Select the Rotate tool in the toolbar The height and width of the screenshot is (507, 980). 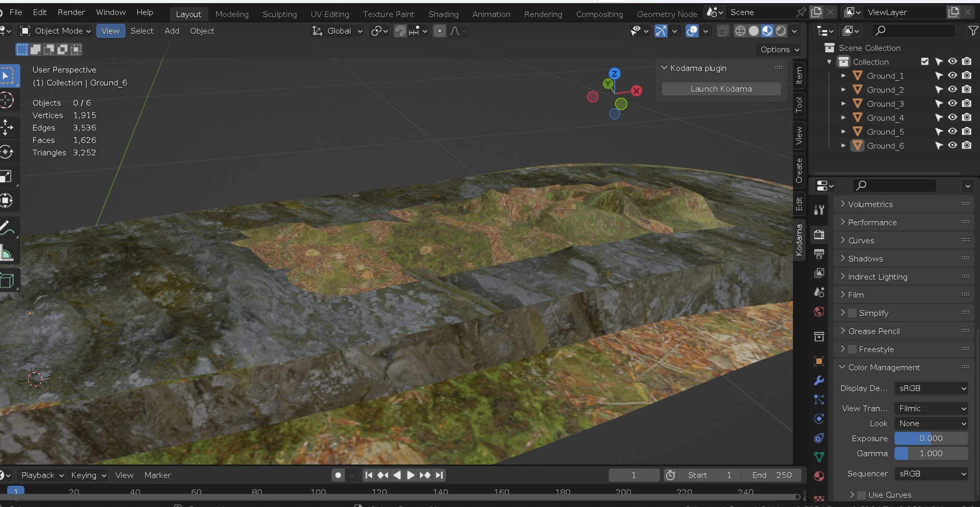pos(7,152)
